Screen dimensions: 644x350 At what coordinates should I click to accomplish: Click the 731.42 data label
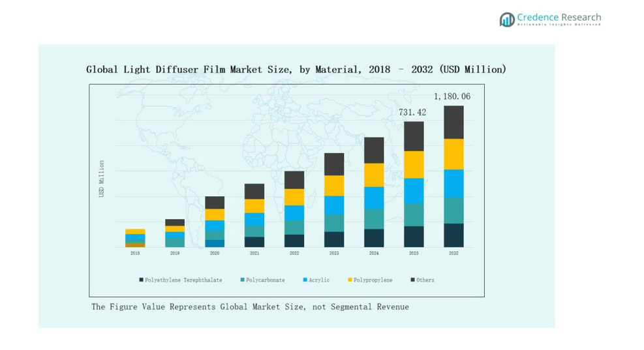[412, 112]
